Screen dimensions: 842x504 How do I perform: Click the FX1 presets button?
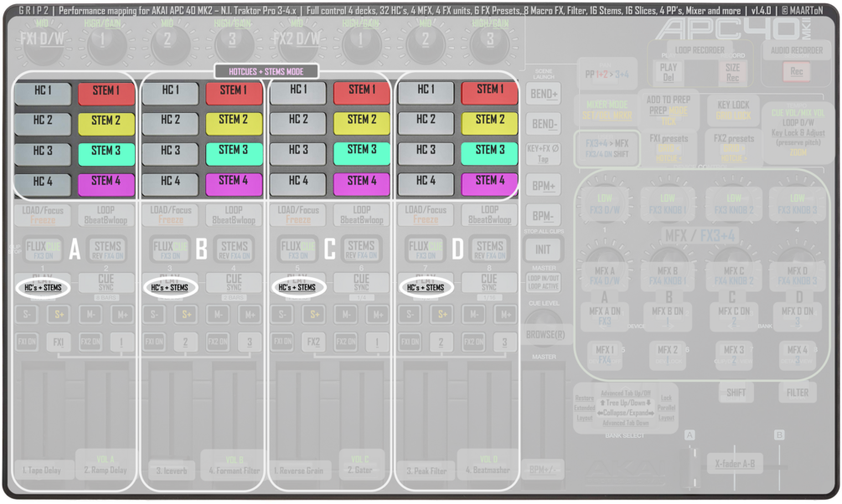tap(669, 147)
